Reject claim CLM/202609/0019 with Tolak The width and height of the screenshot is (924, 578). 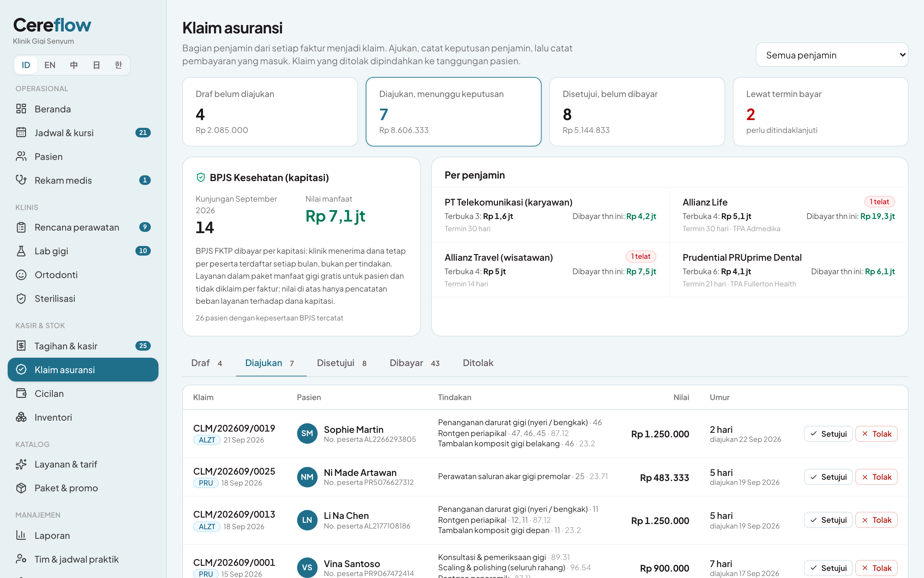tap(876, 434)
